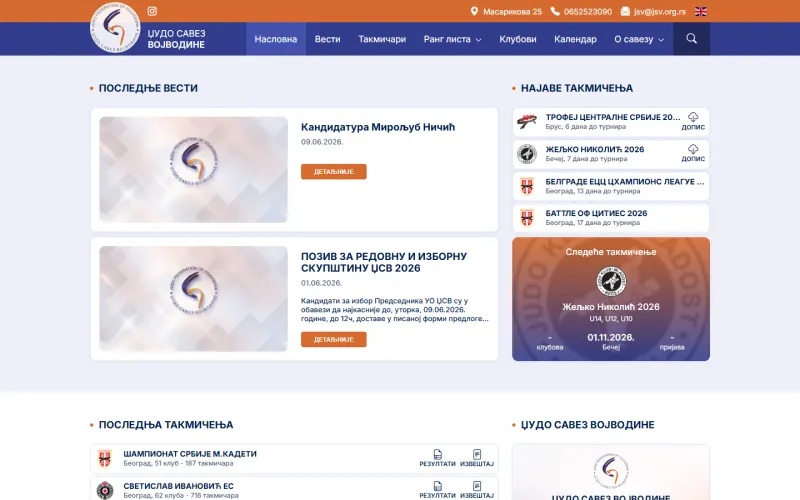Click the location pin icon by Масарикова 25
Image resolution: width=800 pixels, height=500 pixels.
click(474, 11)
